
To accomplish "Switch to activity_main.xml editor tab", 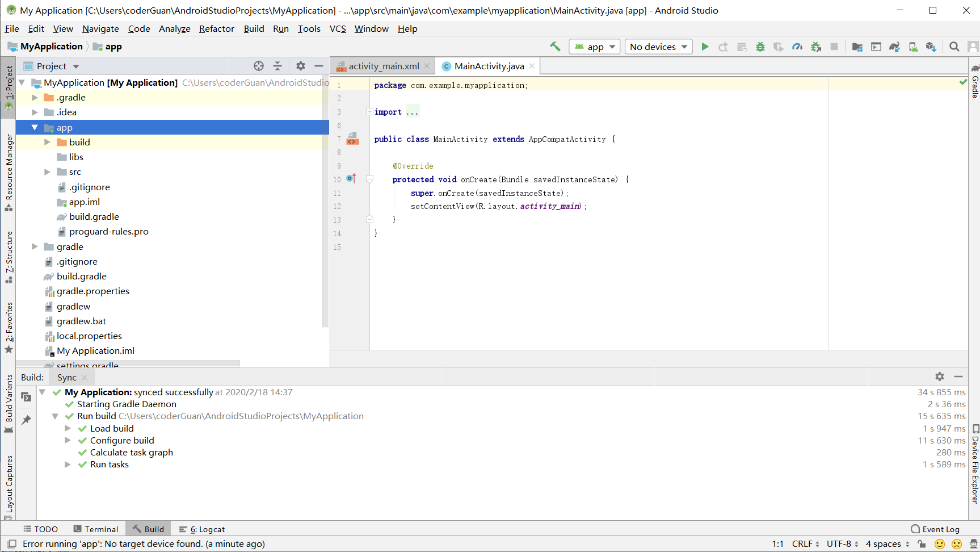I will 384,66.
